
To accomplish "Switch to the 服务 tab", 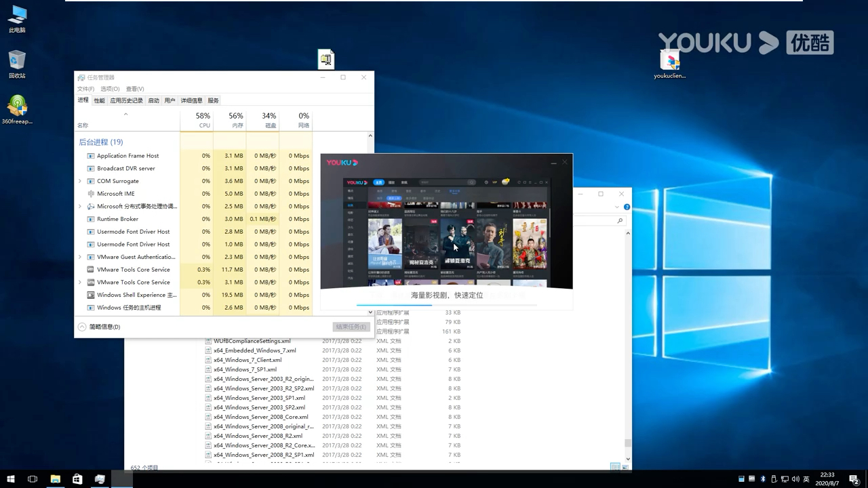I will click(x=214, y=100).
